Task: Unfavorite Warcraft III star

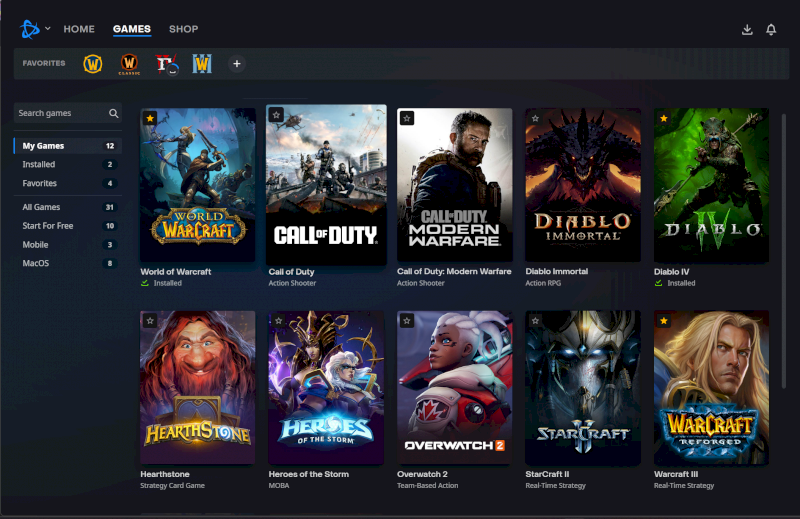Action: (x=664, y=321)
